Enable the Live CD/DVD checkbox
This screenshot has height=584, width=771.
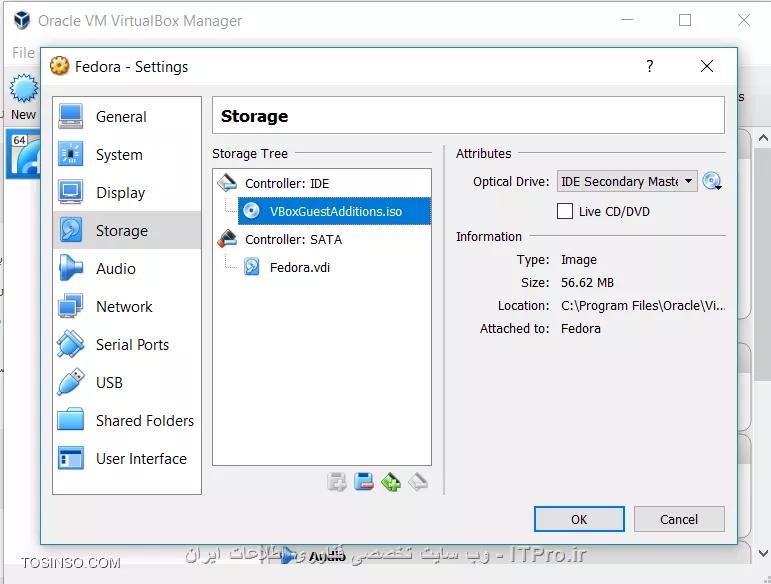tap(565, 211)
